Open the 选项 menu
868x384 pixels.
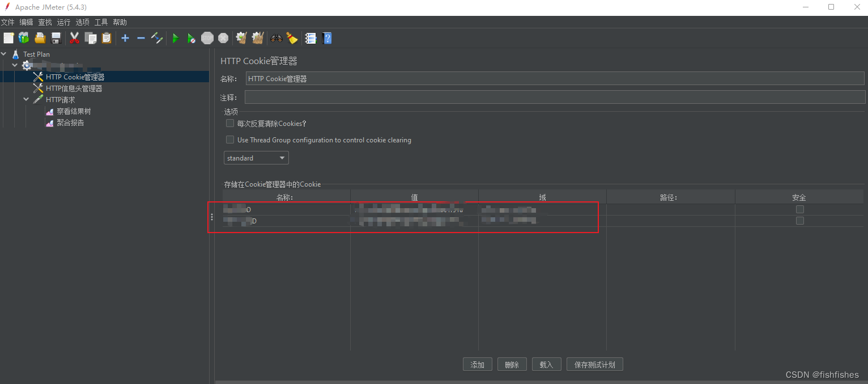click(x=82, y=22)
